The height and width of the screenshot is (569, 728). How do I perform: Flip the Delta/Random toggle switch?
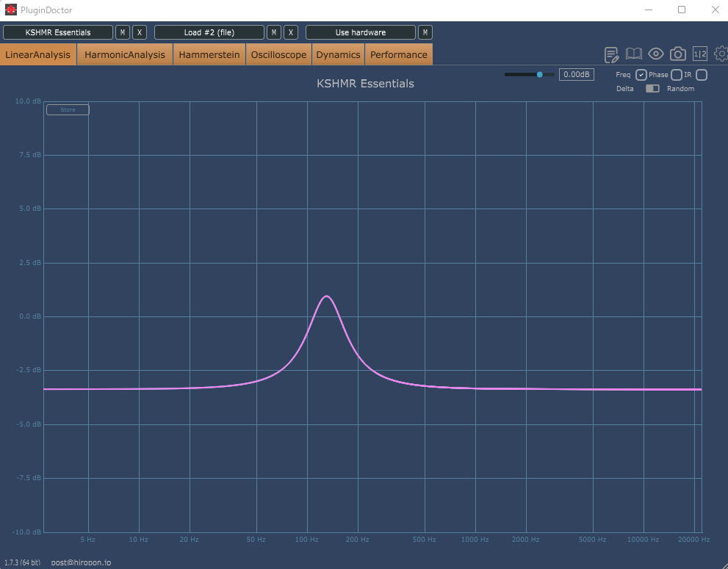coord(652,89)
